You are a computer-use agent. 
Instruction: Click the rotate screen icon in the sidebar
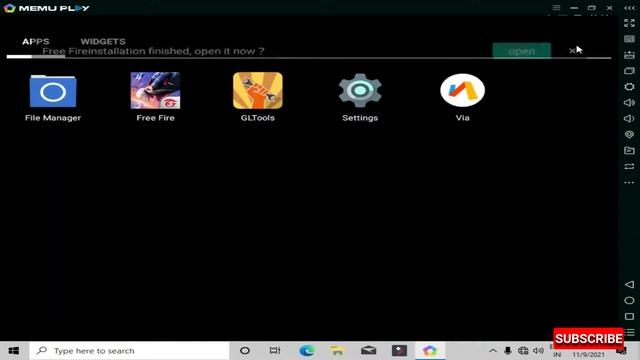point(629,167)
